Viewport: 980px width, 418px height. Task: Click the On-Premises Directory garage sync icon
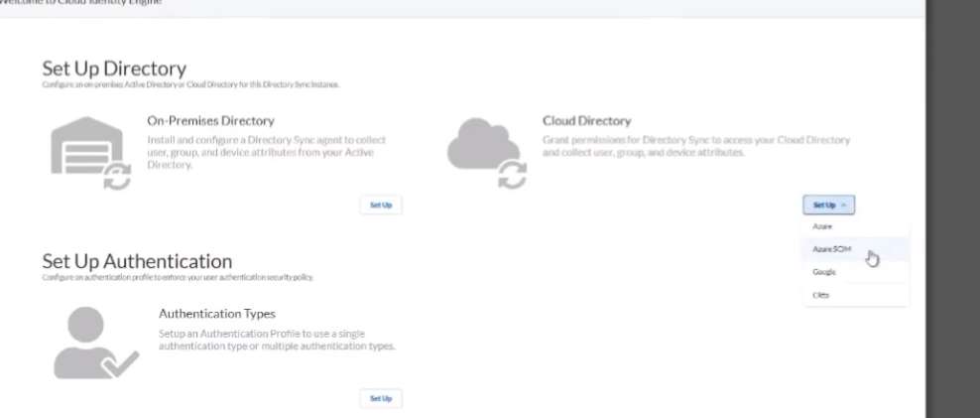pos(90,153)
